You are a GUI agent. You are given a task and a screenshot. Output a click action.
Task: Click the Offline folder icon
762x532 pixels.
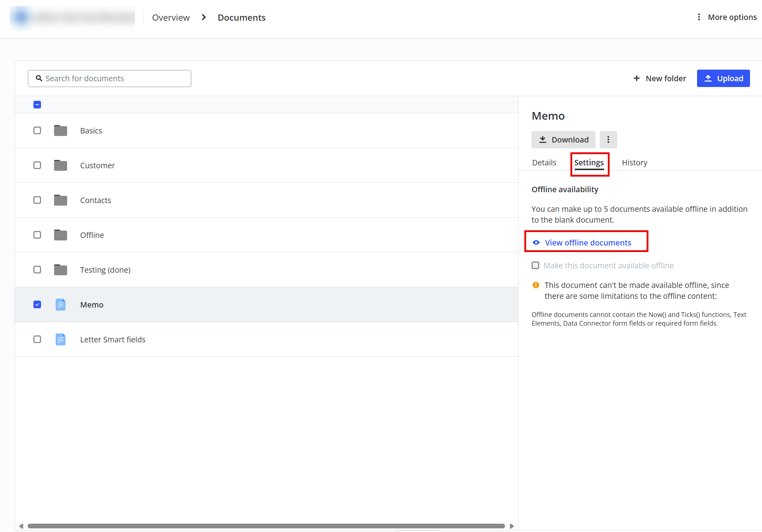[x=60, y=235]
